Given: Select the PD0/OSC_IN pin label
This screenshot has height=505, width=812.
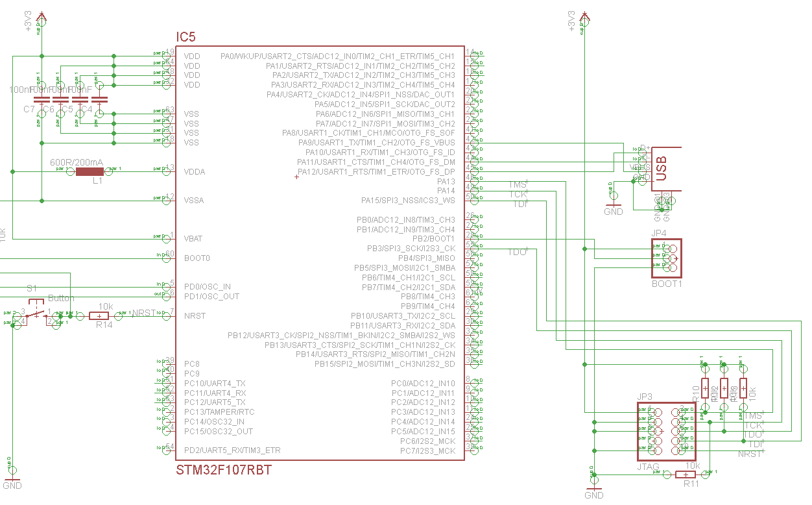Looking at the screenshot, I should coord(207,287).
